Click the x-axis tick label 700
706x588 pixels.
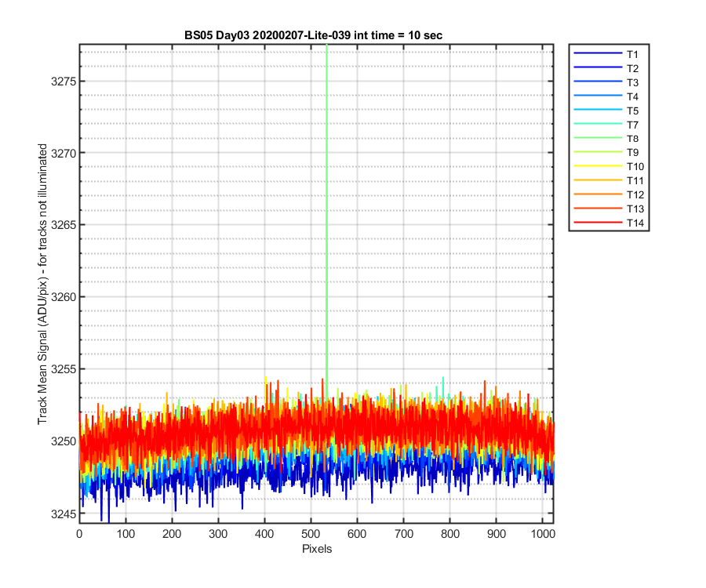(404, 534)
